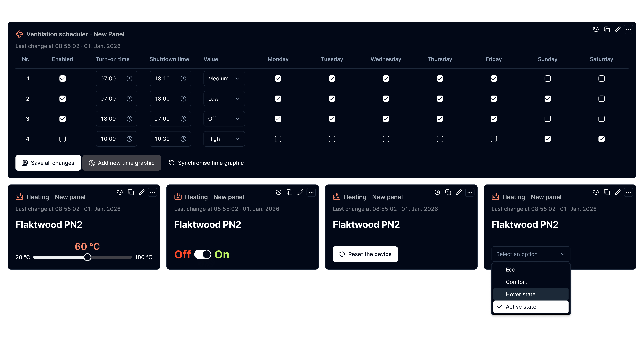The width and height of the screenshot is (644, 362).
Task: Click the 60 °C temperature slider handle
Action: click(x=87, y=257)
